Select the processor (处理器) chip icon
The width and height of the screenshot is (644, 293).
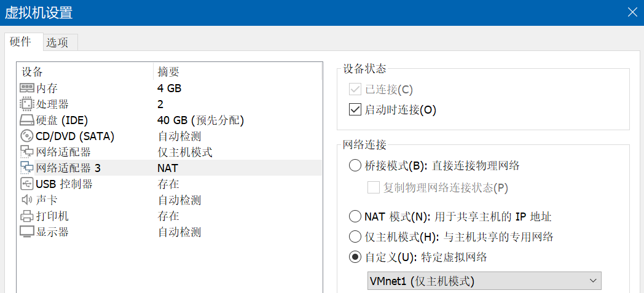click(x=27, y=104)
